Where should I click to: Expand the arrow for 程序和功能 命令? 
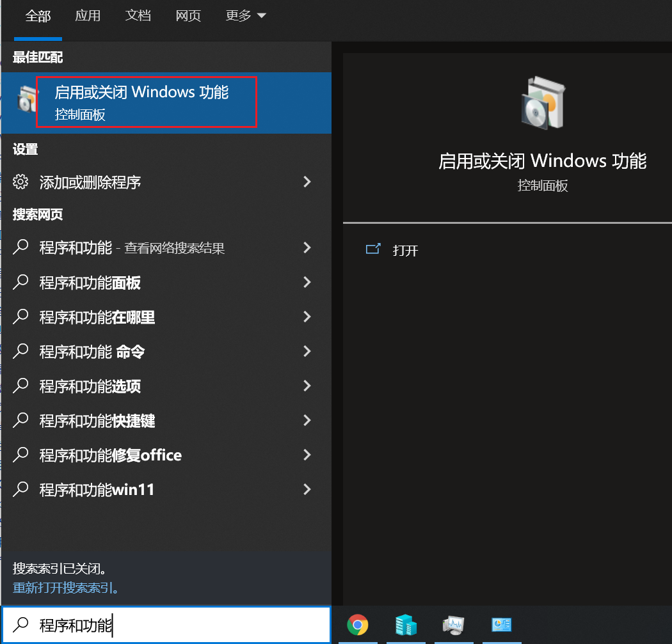point(307,352)
